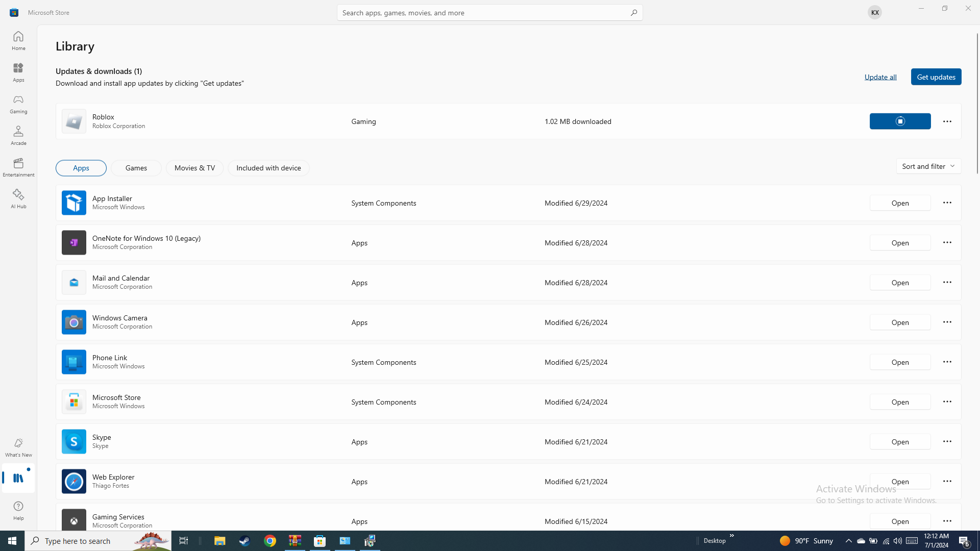Image resolution: width=980 pixels, height=551 pixels.
Task: Click the Phone Link app icon
Action: [74, 362]
